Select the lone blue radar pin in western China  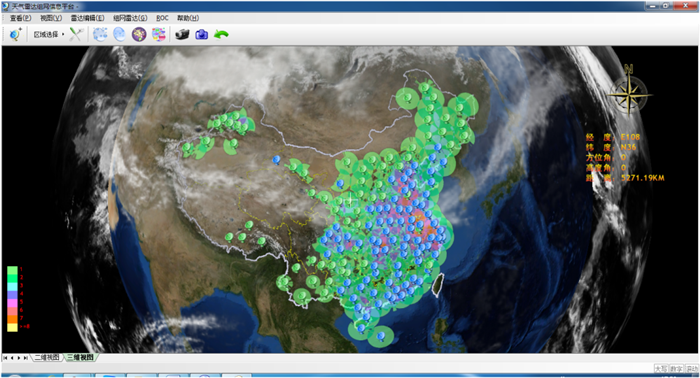tap(277, 160)
